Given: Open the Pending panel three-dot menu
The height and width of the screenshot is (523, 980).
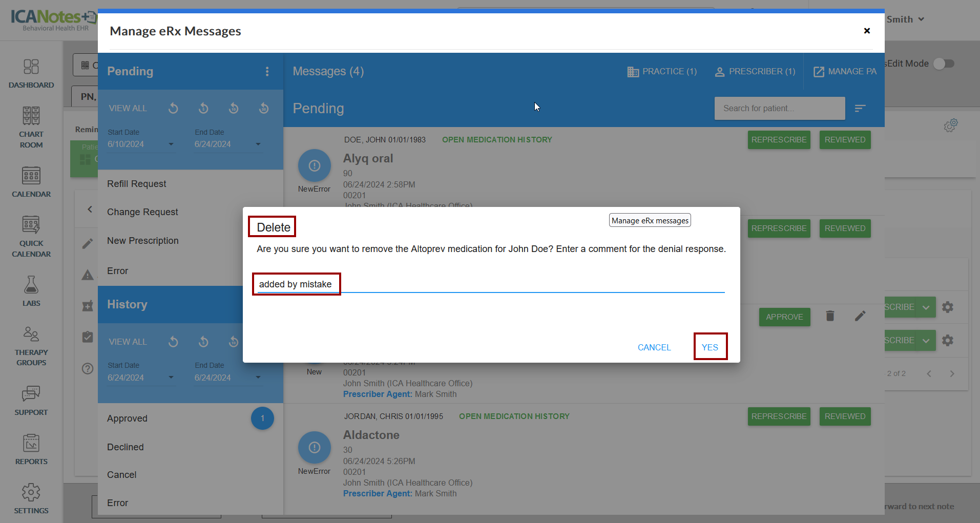Looking at the screenshot, I should [x=267, y=71].
